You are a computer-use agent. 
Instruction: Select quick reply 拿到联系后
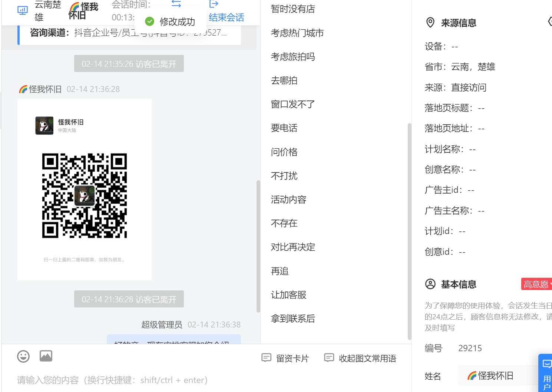pos(293,319)
